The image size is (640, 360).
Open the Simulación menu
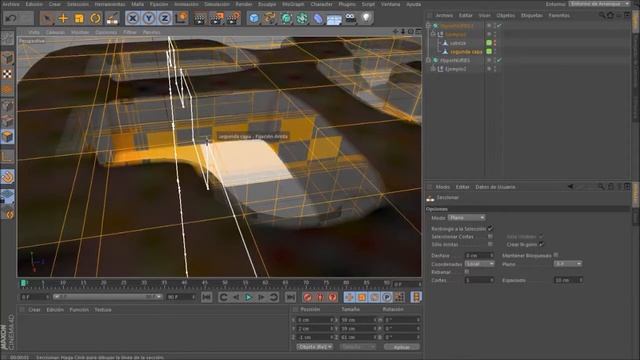click(217, 4)
